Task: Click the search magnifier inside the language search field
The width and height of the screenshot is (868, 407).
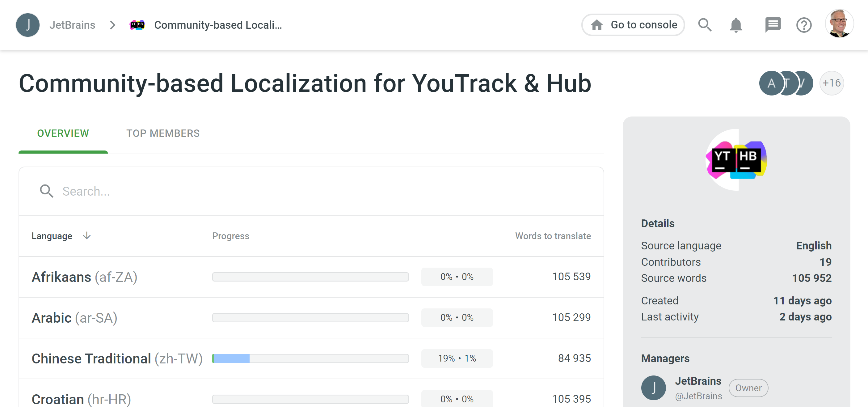Action: [x=47, y=191]
